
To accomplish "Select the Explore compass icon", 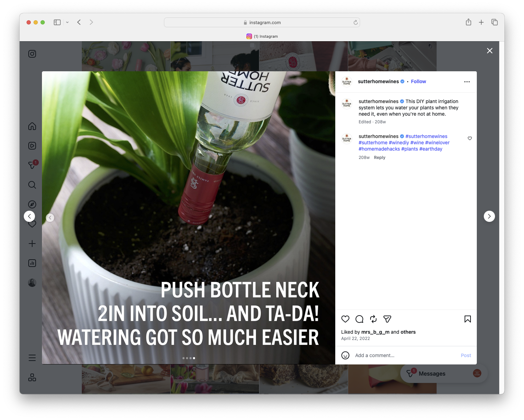I will 32,204.
